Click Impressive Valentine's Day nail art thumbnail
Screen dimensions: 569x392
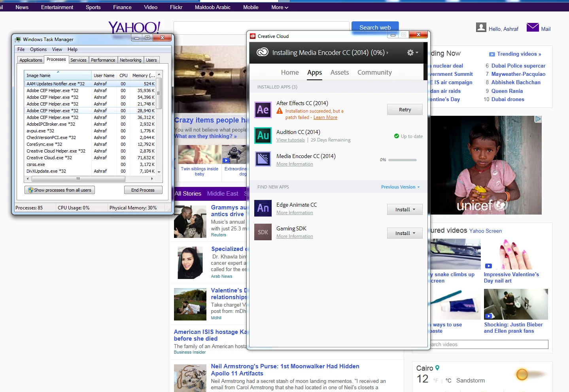click(x=516, y=254)
